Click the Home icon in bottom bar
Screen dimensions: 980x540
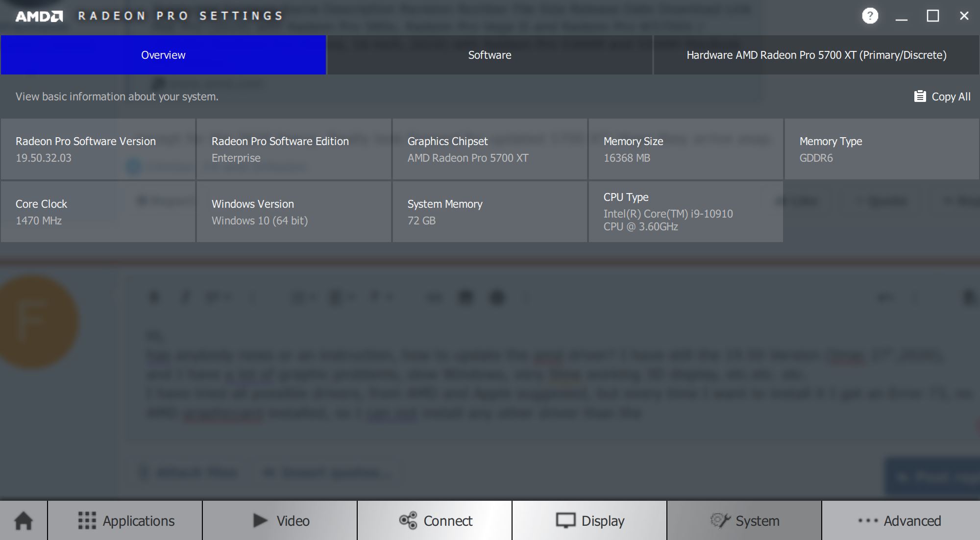[24, 520]
